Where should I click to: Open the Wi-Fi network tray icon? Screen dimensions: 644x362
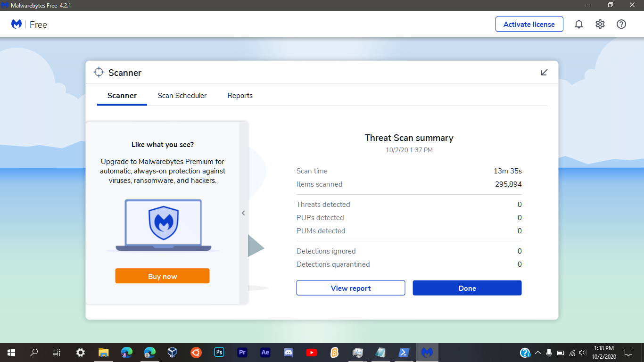[x=572, y=353]
